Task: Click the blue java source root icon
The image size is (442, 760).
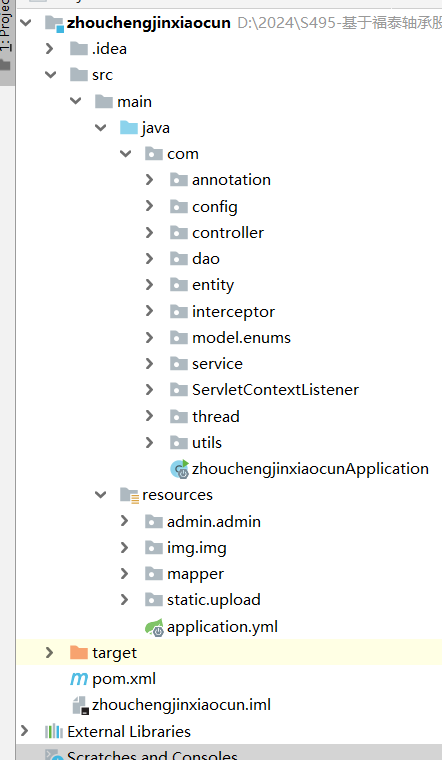Action: tap(129, 127)
